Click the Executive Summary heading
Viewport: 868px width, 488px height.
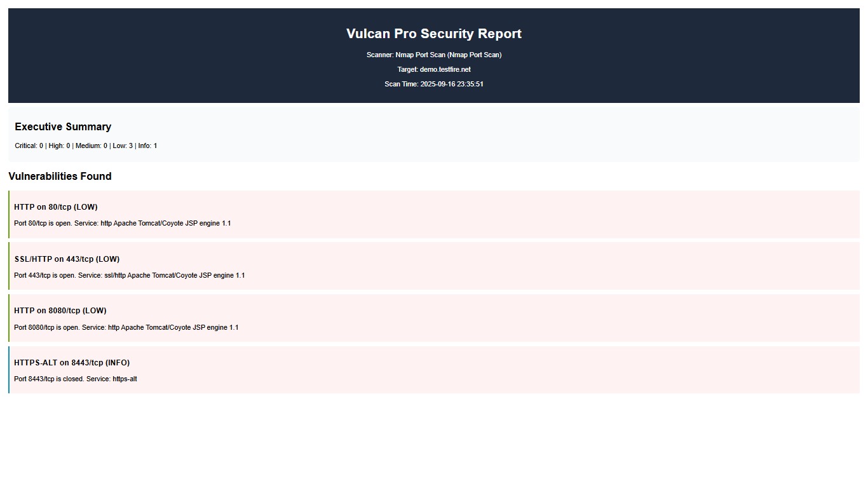[63, 126]
